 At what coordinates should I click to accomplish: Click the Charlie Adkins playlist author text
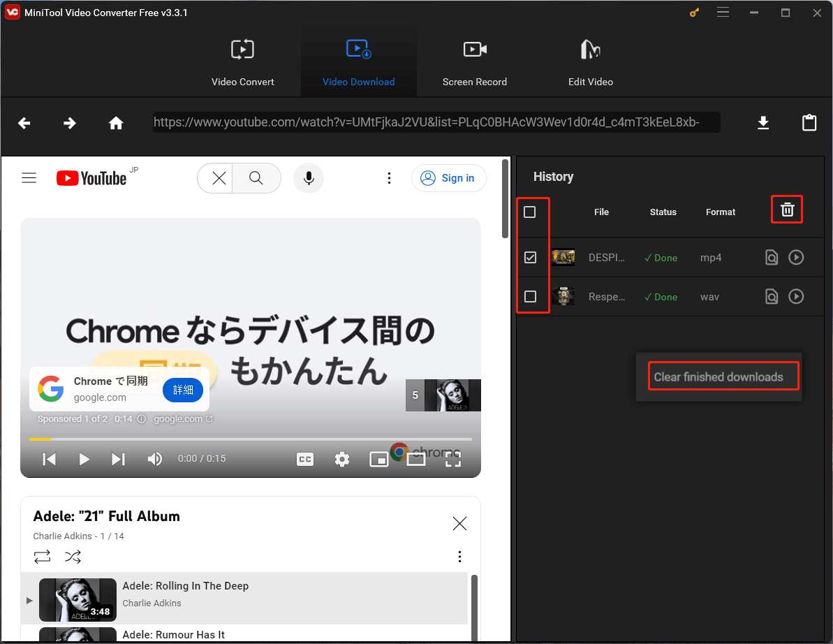(x=62, y=536)
